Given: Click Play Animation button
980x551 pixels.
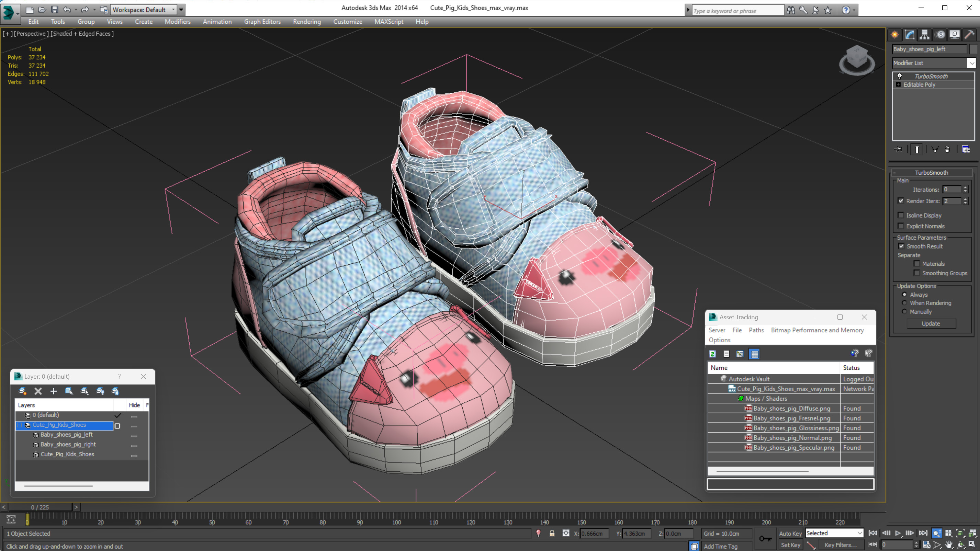Looking at the screenshot, I should [898, 533].
